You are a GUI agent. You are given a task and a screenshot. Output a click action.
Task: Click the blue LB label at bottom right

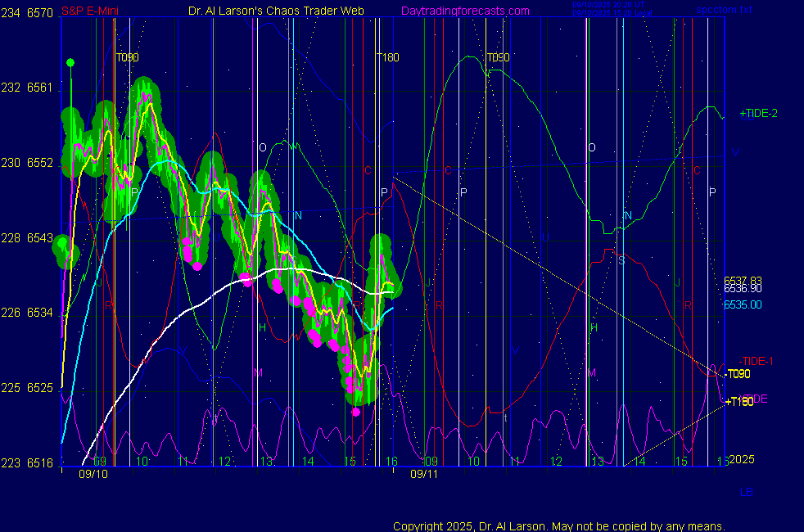tap(746, 492)
